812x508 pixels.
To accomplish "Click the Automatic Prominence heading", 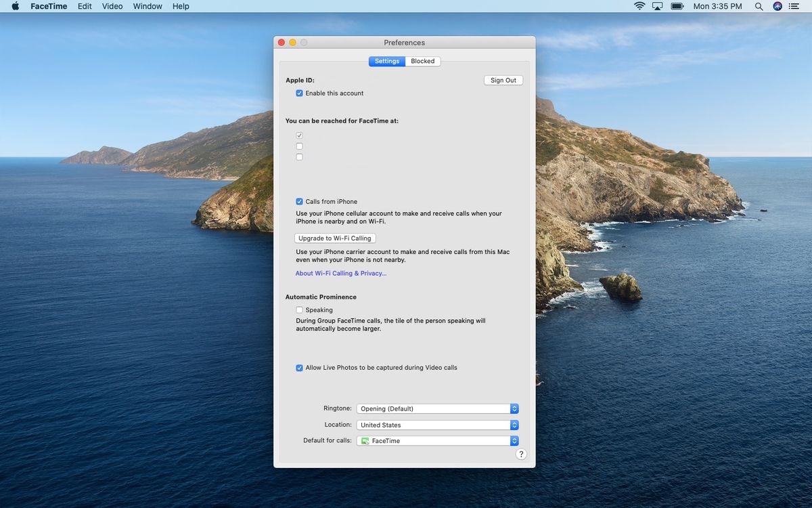I will tap(321, 297).
